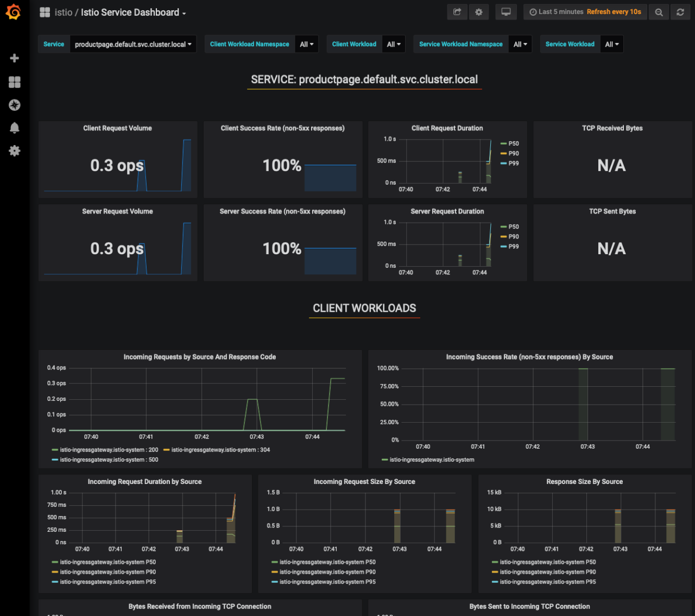Start cycle view mode with the TV icon

click(506, 11)
